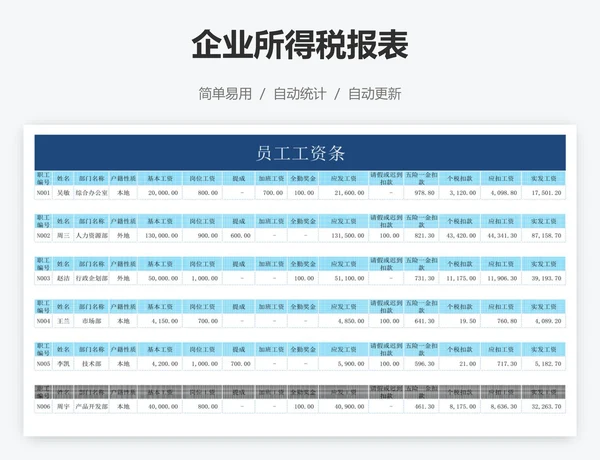Click net pay '17,501.20'

[x=546, y=193]
